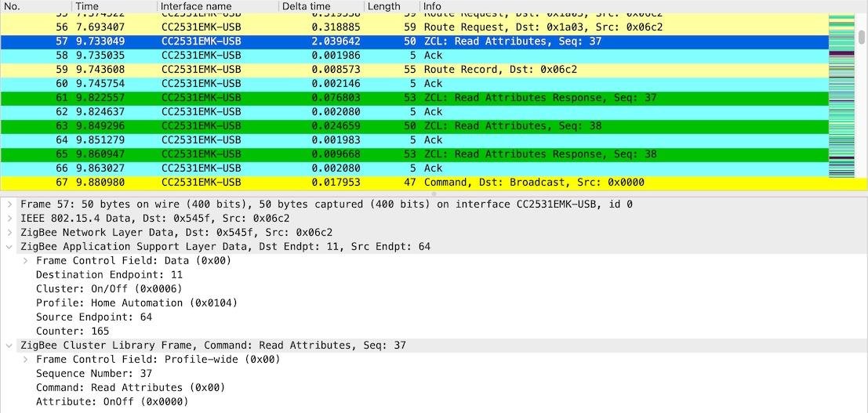
Task: Select Command: Read Attributes (0x00) field
Action: (x=131, y=388)
